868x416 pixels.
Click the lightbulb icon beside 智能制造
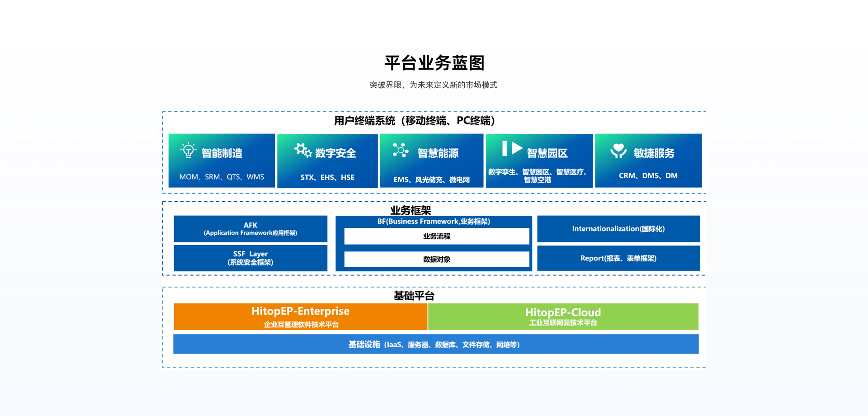(x=188, y=151)
